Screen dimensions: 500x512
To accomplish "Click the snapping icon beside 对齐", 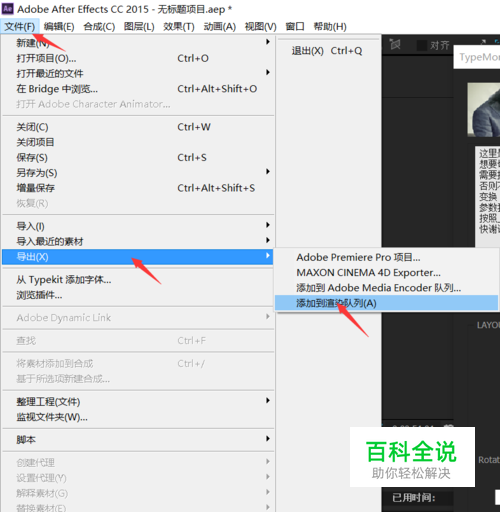I will click(x=395, y=44).
